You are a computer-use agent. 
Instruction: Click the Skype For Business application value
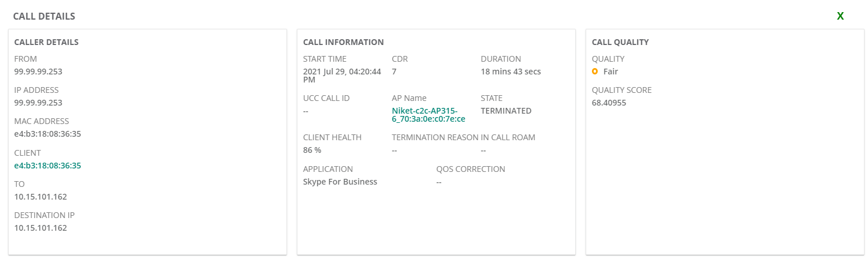point(340,182)
